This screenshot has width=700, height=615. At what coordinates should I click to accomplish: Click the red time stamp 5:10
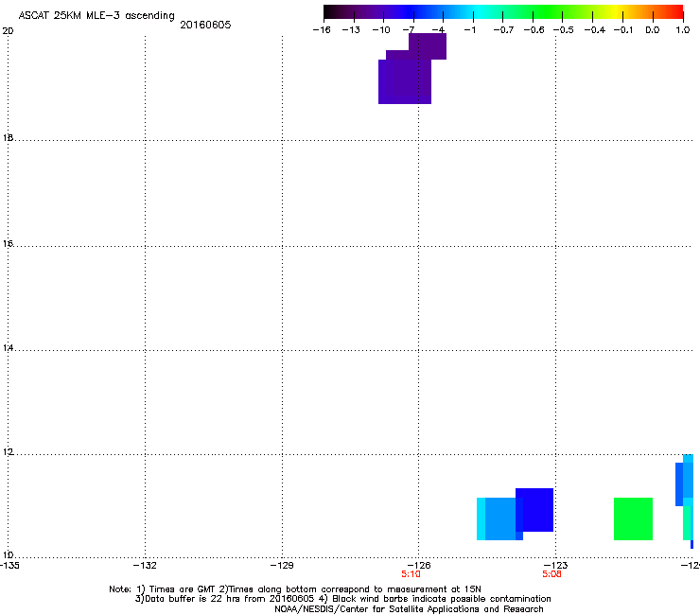coord(411,574)
